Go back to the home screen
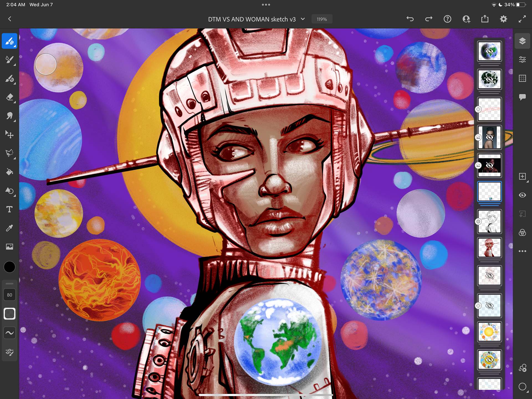The image size is (532, 399). (x=10, y=19)
